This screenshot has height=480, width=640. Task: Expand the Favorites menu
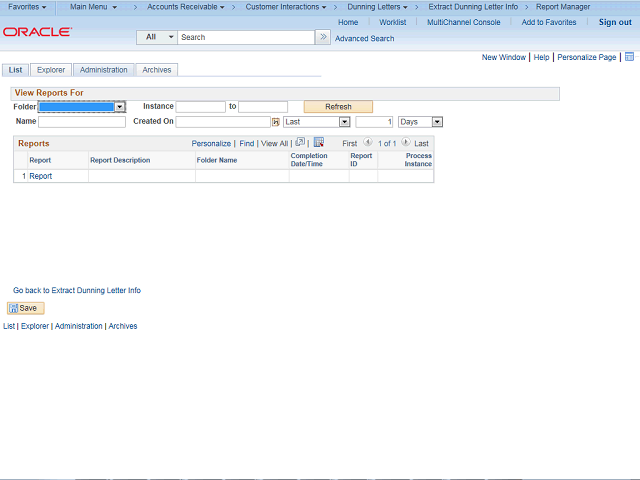pyautogui.click(x=27, y=7)
